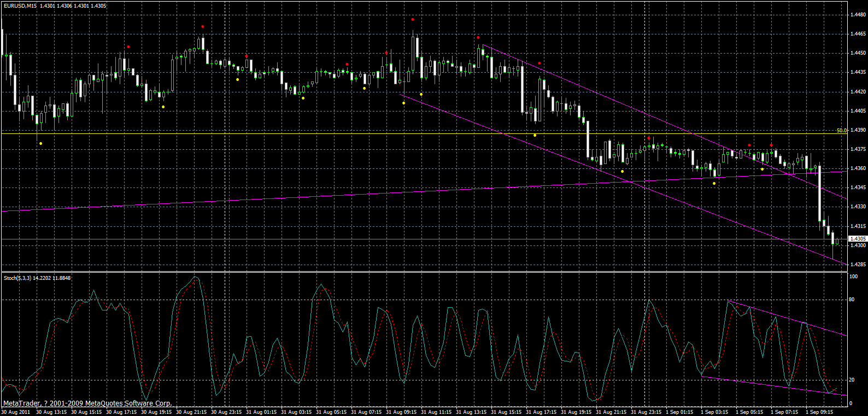Click the stochastic scale value 100
Image resolution: width=868 pixels, height=416 pixels.
coord(853,277)
